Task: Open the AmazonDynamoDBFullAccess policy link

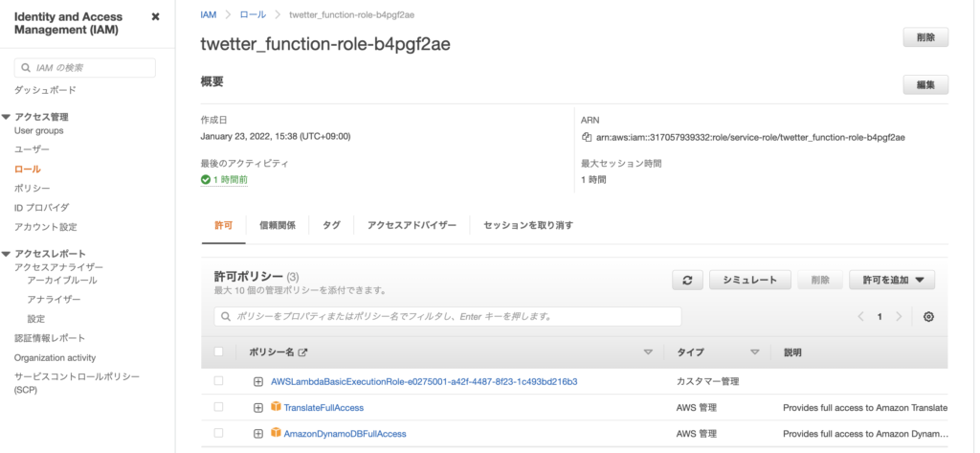Action: pos(345,434)
